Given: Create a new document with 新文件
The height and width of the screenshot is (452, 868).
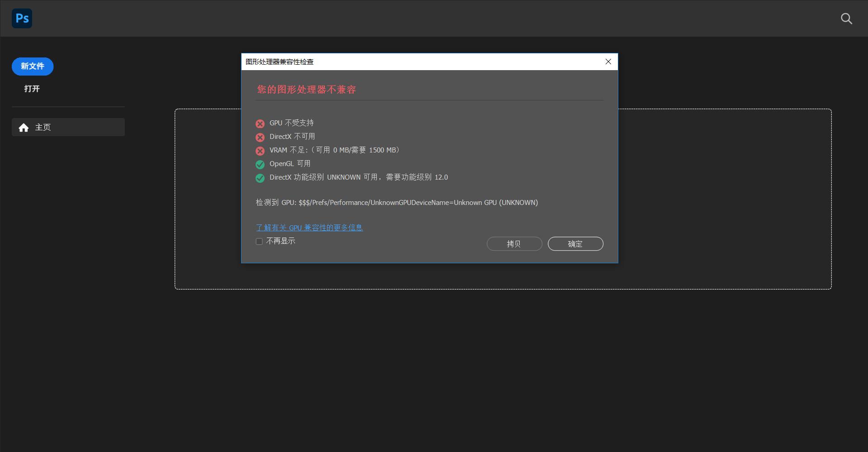Looking at the screenshot, I should pyautogui.click(x=33, y=67).
